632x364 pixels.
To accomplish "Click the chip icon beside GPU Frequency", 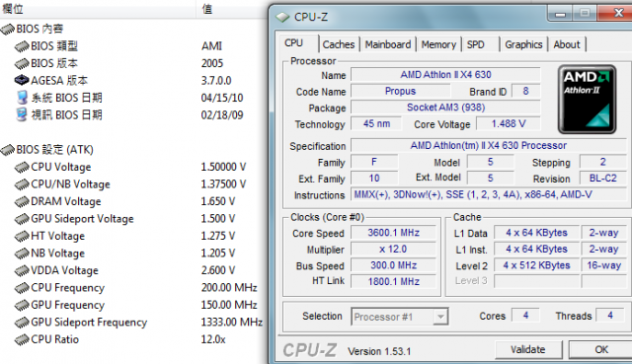I will click(22, 306).
